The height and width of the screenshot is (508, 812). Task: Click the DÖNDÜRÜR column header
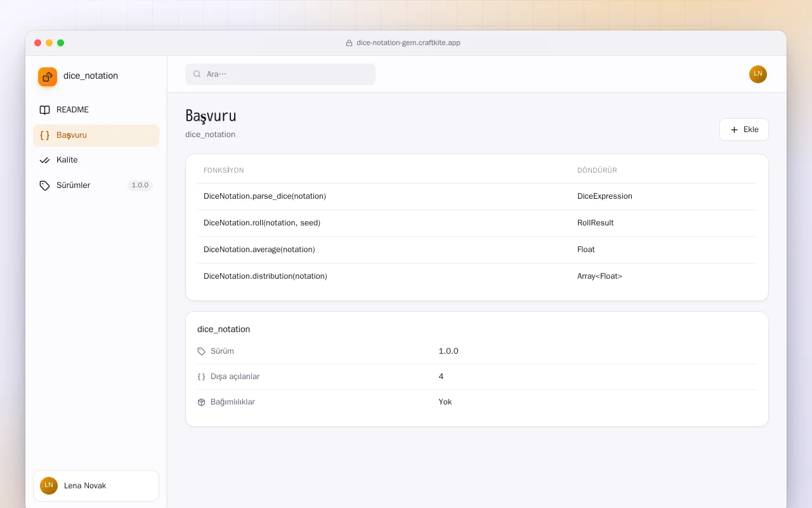pos(597,170)
